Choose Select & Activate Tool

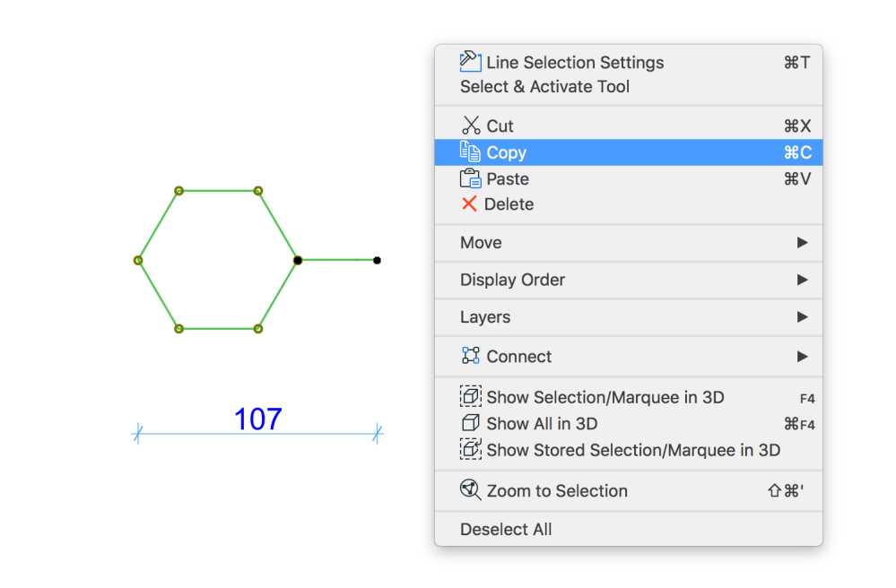[x=544, y=87]
